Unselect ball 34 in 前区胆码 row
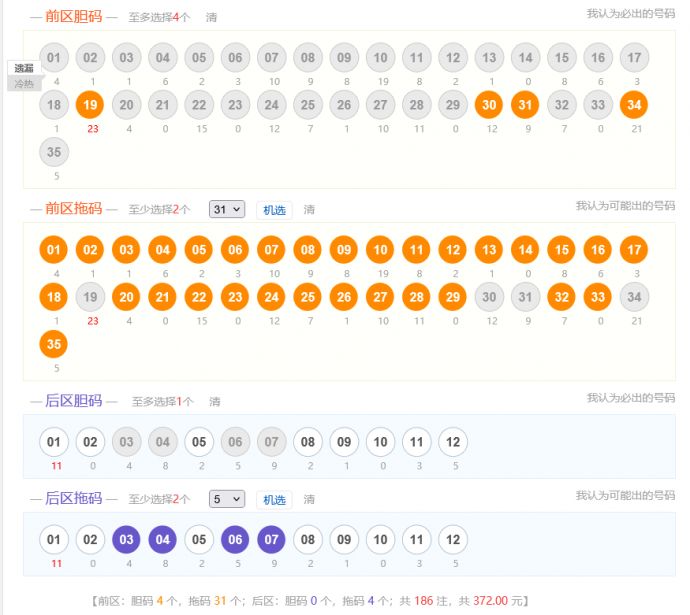This screenshot has width=690, height=615. pyautogui.click(x=632, y=104)
